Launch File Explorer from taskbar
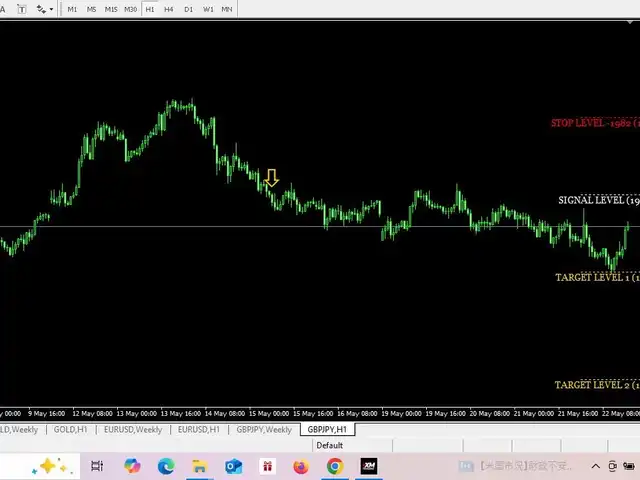Viewport: 640px width, 480px height. [x=200, y=466]
